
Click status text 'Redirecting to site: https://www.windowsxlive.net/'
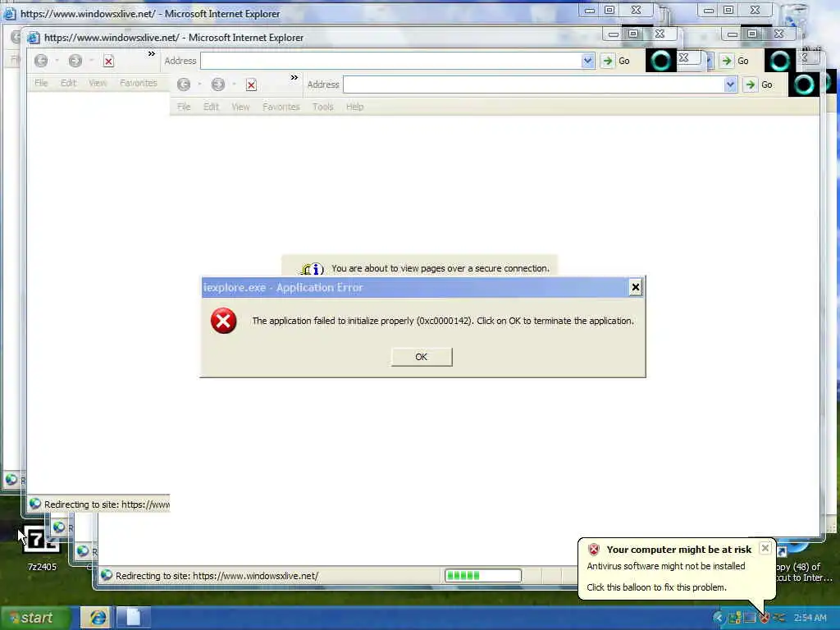pos(217,576)
